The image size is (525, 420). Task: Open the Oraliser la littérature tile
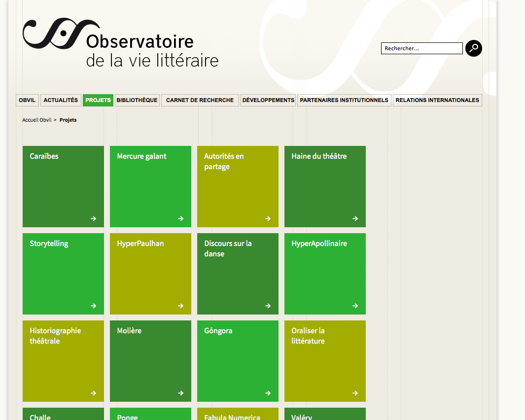coord(325,361)
